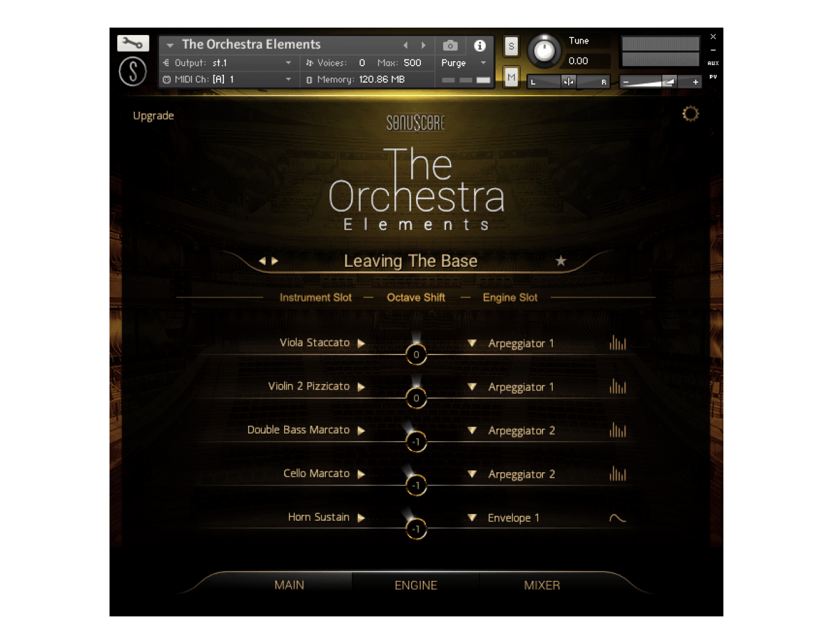Open arpeggiator bars icon for Double Bass Marcato row
Viewport: 832px width, 644px height.
pos(618,430)
